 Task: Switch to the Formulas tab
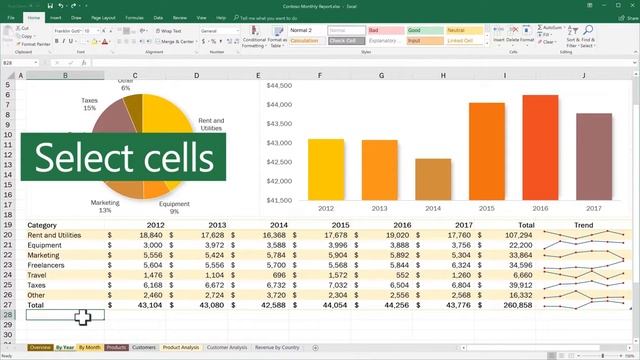point(134,18)
